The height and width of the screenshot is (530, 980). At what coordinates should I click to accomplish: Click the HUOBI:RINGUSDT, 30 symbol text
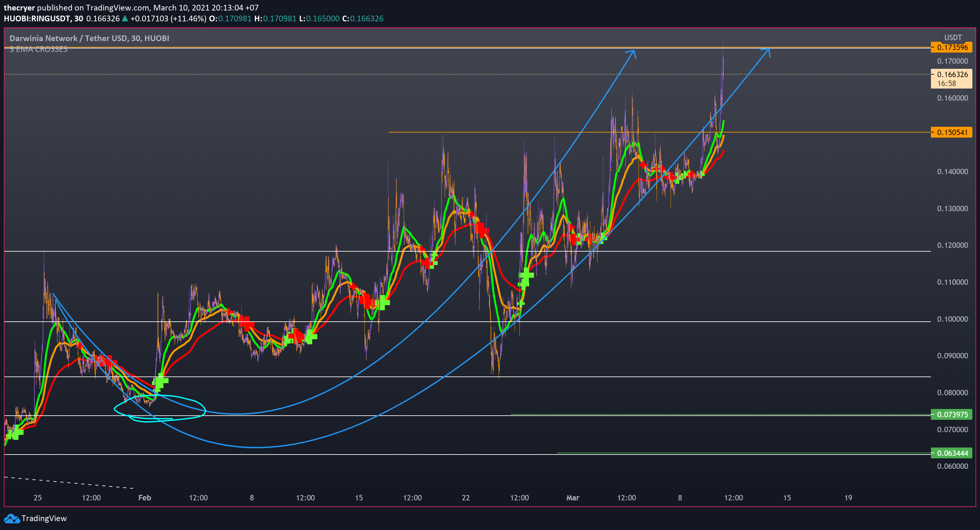[x=43, y=18]
